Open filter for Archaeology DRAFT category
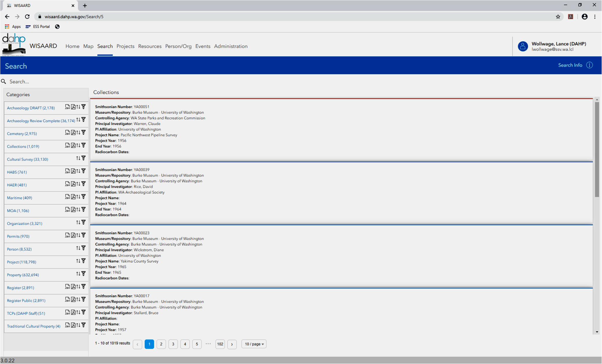 pos(84,107)
